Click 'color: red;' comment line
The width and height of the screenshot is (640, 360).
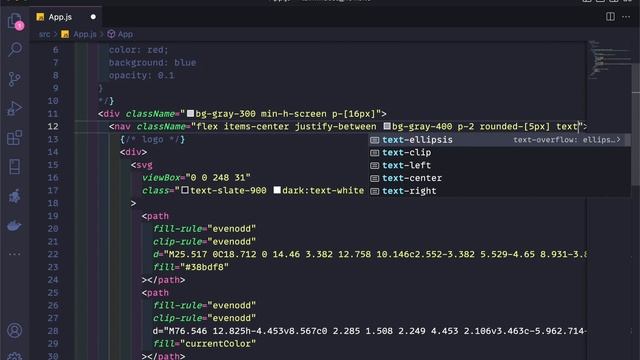pos(138,50)
